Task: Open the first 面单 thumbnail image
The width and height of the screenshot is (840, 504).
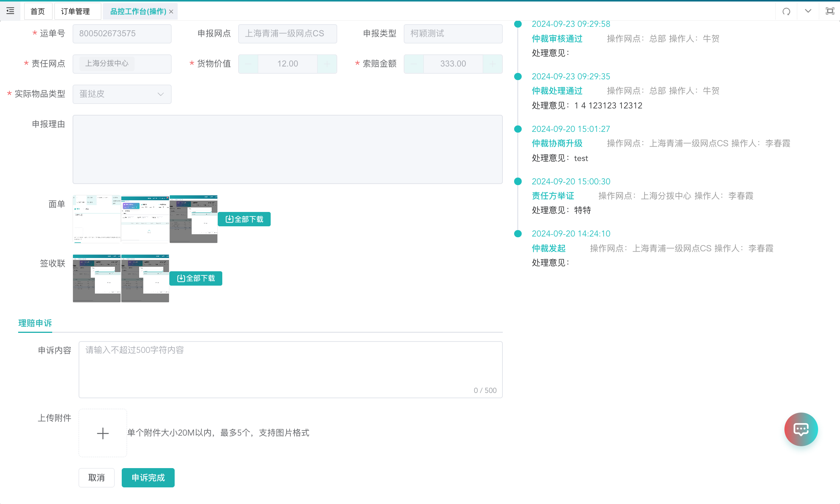Action: tap(97, 219)
